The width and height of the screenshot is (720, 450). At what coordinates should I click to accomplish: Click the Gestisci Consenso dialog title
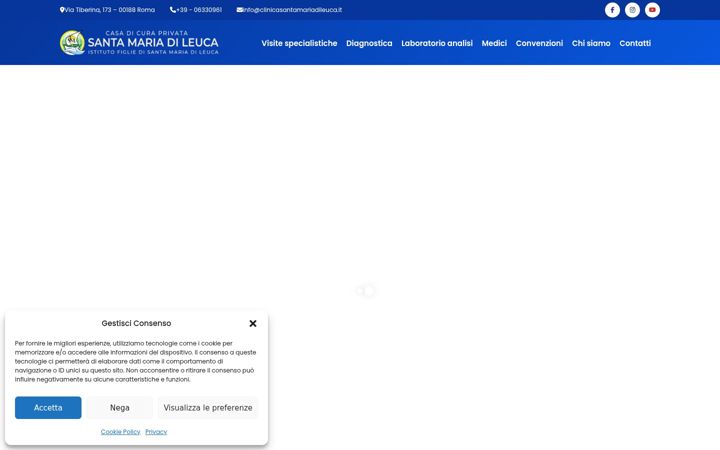click(136, 323)
